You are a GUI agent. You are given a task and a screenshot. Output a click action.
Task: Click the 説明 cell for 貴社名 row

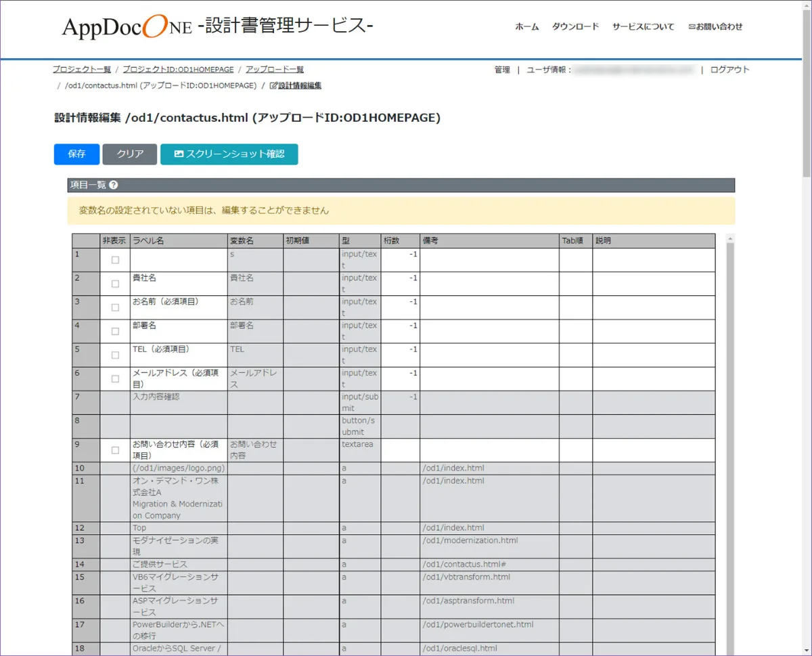[654, 284]
